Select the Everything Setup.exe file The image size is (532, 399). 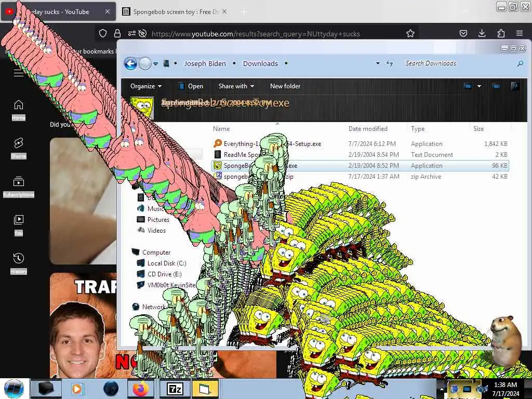point(360,143)
